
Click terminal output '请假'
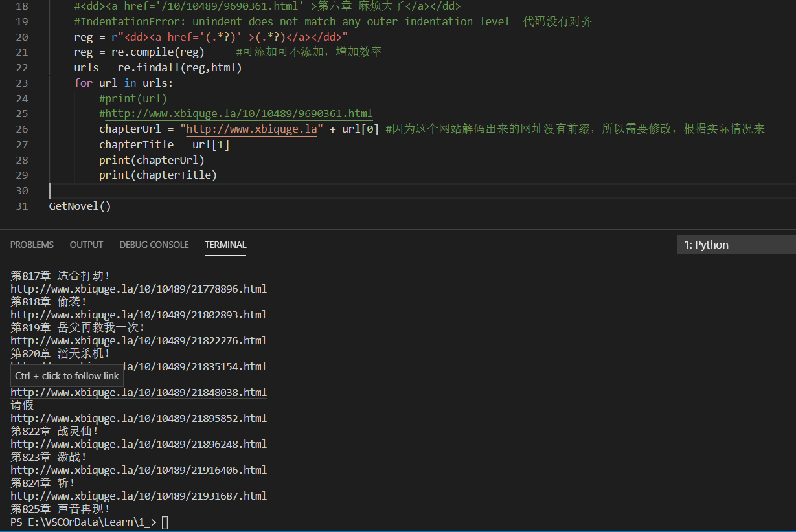tap(22, 405)
